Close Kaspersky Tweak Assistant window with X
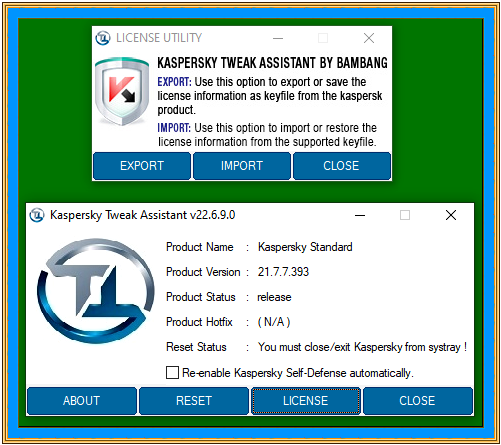501x445 pixels. click(x=451, y=215)
